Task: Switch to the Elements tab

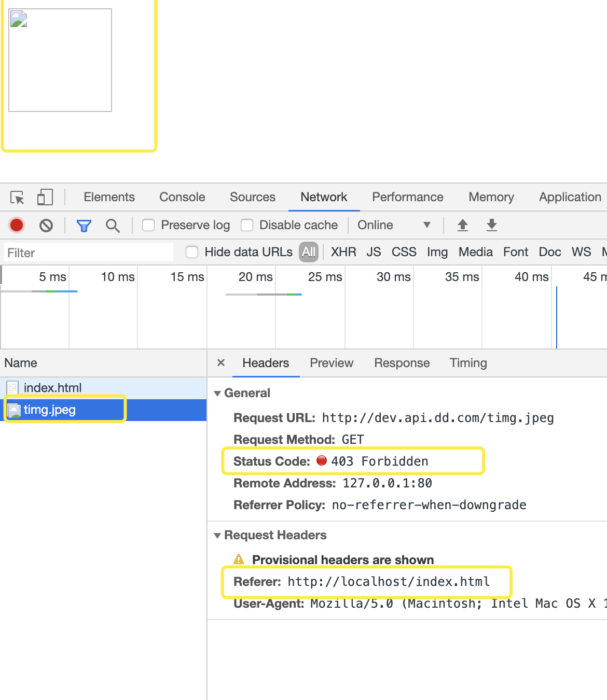Action: (109, 197)
